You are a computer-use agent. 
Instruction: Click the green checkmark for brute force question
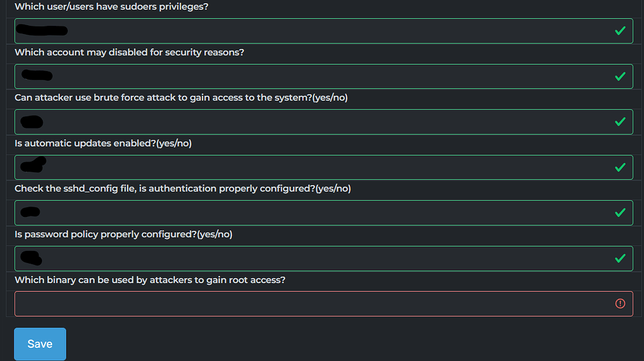click(x=620, y=121)
